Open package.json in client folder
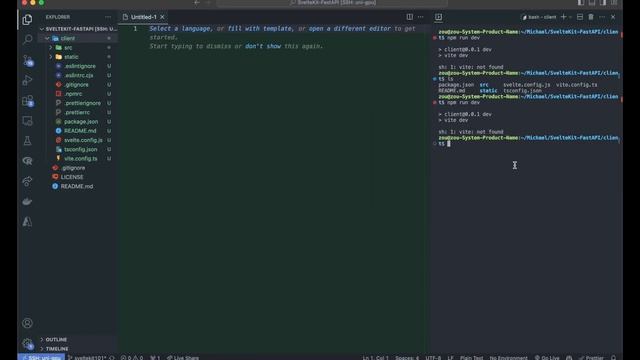The image size is (640, 360). 81,122
